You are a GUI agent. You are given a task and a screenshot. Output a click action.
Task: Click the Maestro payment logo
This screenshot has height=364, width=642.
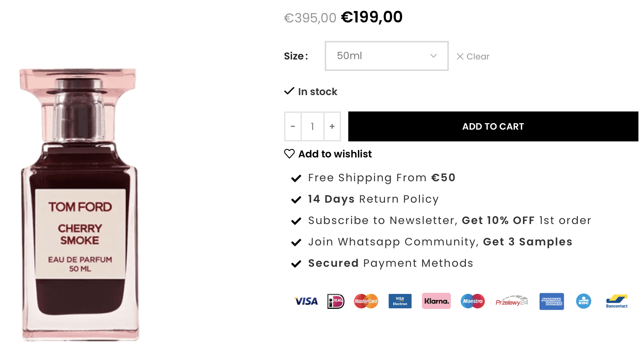tap(473, 301)
